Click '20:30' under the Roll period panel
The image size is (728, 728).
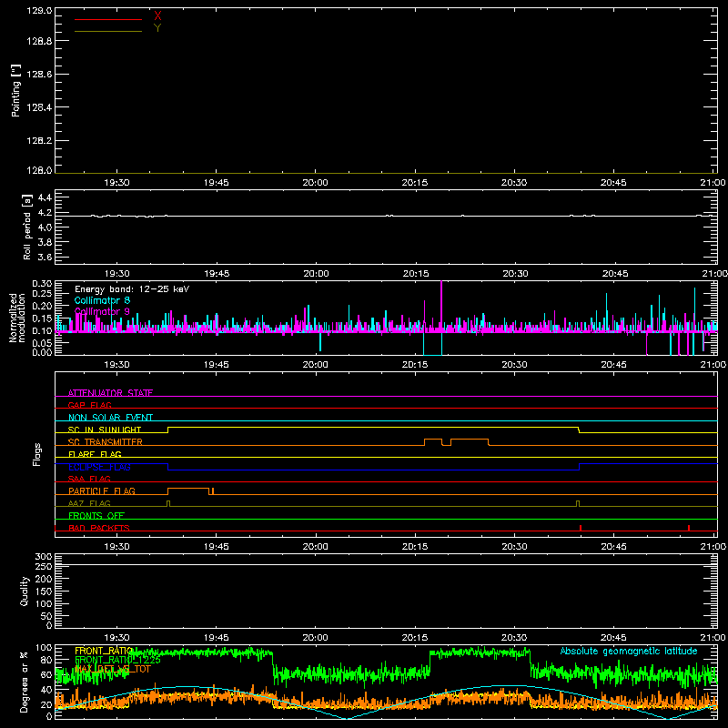[515, 274]
